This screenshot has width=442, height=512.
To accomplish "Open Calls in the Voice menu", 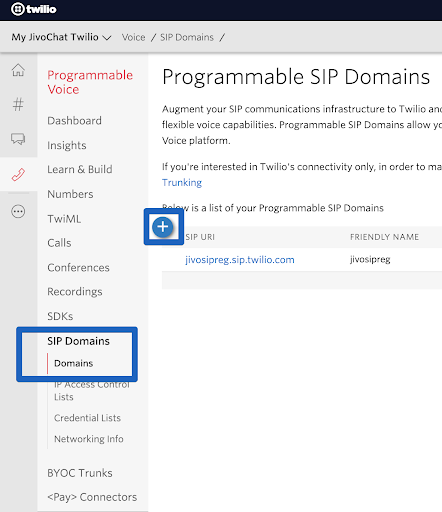I will tap(59, 243).
